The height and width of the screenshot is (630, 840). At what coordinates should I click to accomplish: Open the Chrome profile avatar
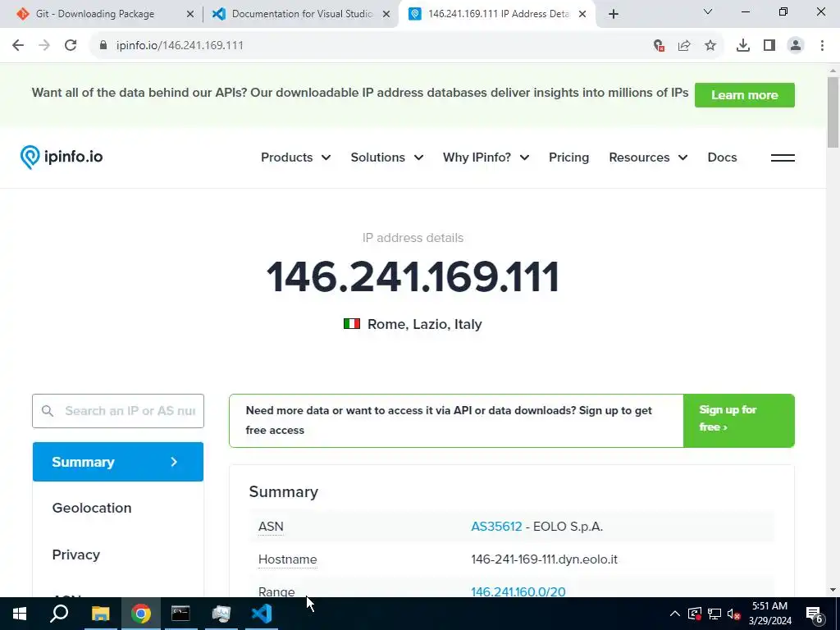click(x=796, y=46)
